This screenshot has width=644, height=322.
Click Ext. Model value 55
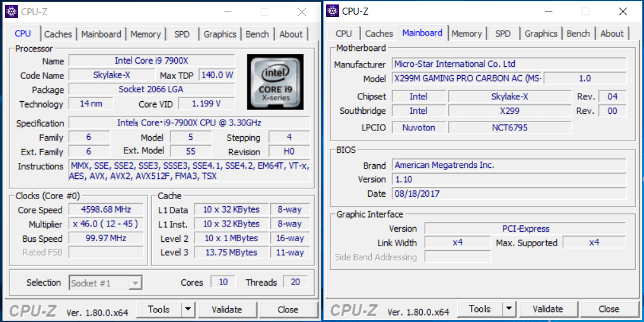point(191,151)
